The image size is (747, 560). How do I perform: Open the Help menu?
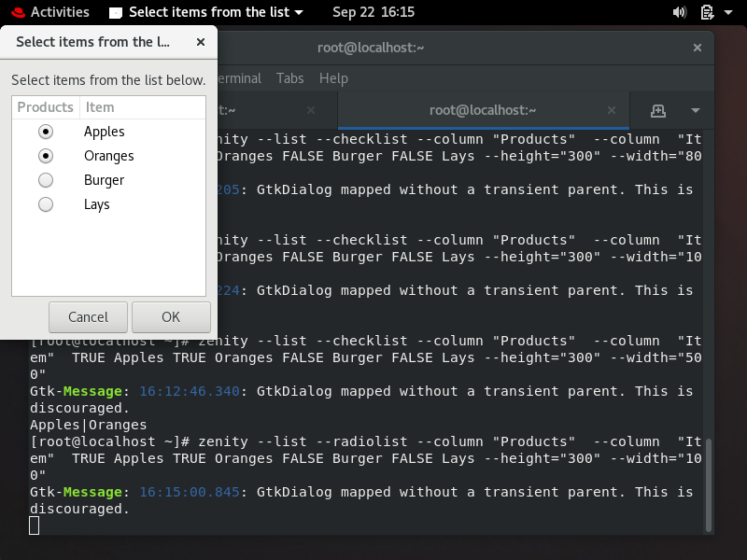pyautogui.click(x=333, y=78)
